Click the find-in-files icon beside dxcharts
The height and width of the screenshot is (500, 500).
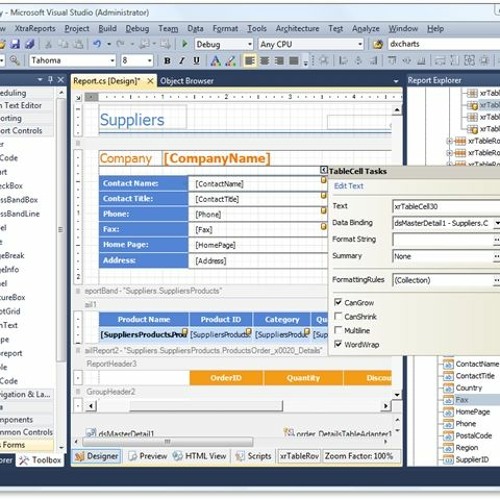point(378,44)
